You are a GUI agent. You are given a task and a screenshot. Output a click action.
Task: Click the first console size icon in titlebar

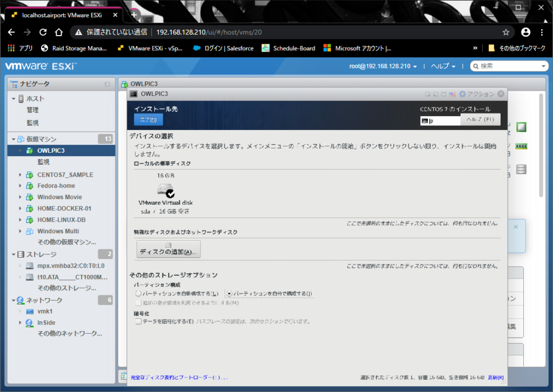428,94
